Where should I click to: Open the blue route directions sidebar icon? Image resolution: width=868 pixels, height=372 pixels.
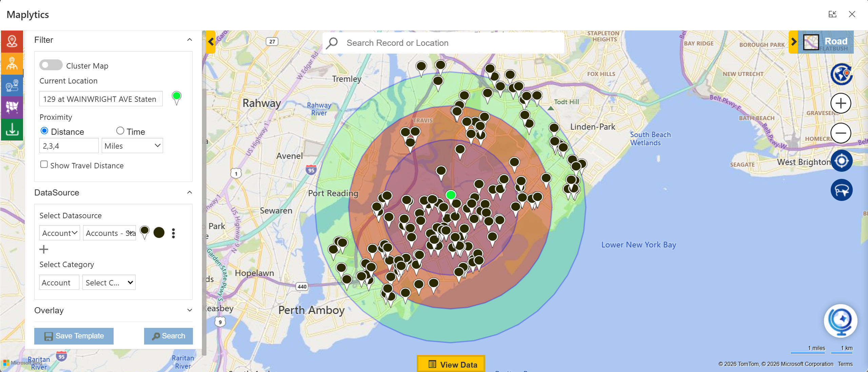point(12,86)
